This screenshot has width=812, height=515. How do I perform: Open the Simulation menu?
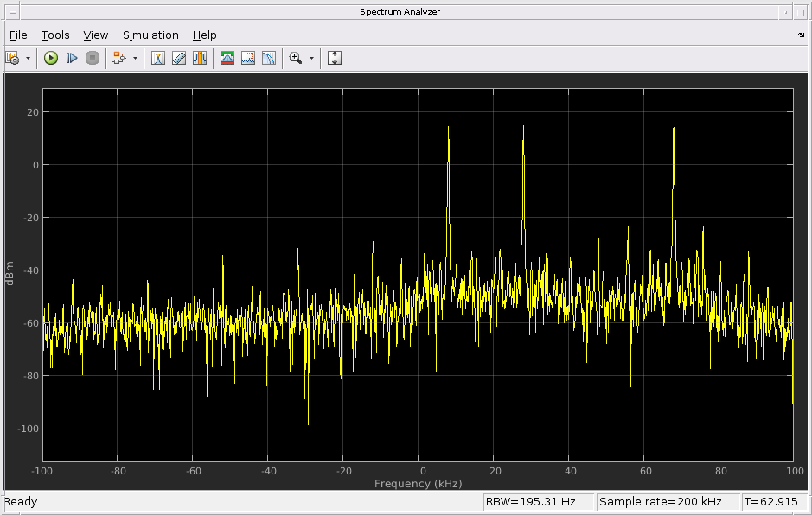click(150, 35)
